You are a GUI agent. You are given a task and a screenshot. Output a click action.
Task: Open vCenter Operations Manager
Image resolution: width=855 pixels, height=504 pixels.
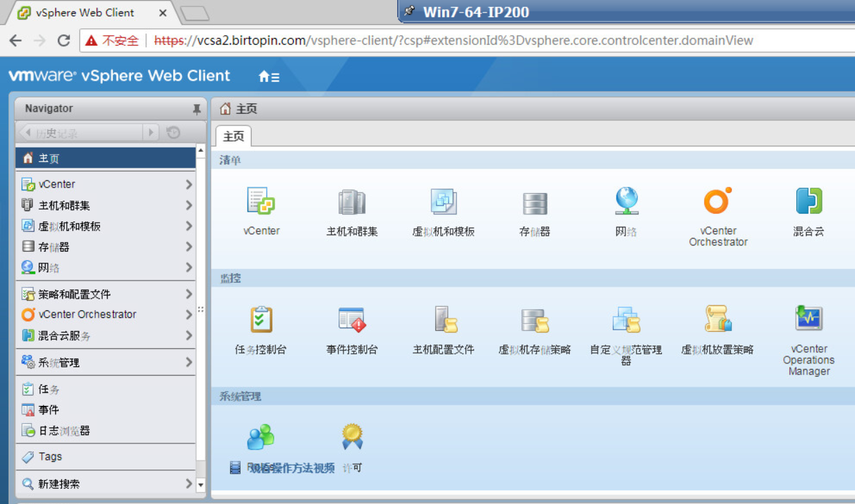click(808, 319)
